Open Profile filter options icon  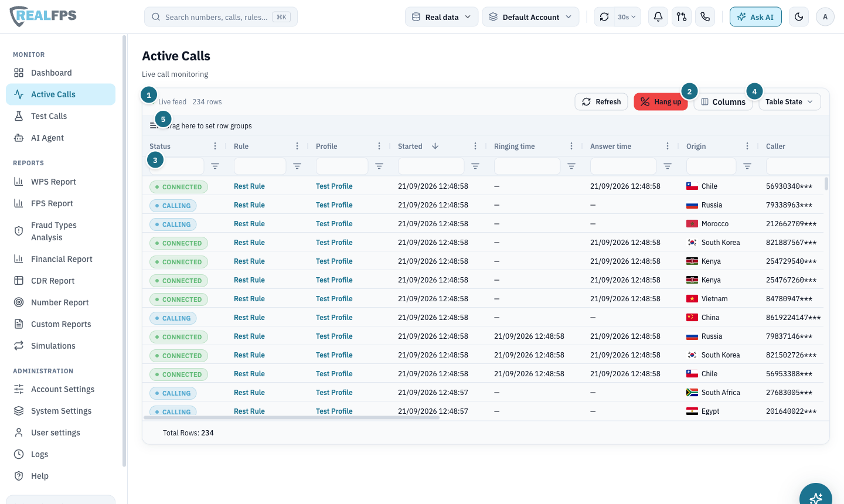click(x=379, y=166)
